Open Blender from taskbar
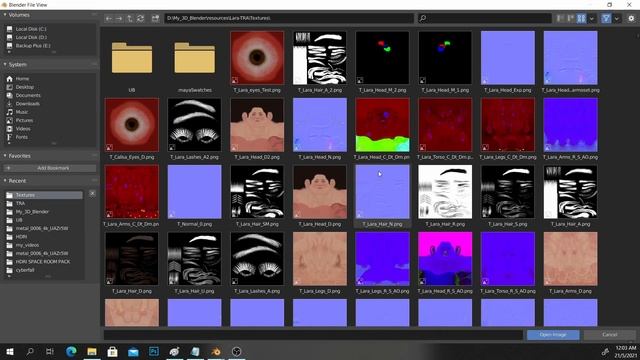Viewport: 640px width, 360px height. pyautogui.click(x=216, y=351)
